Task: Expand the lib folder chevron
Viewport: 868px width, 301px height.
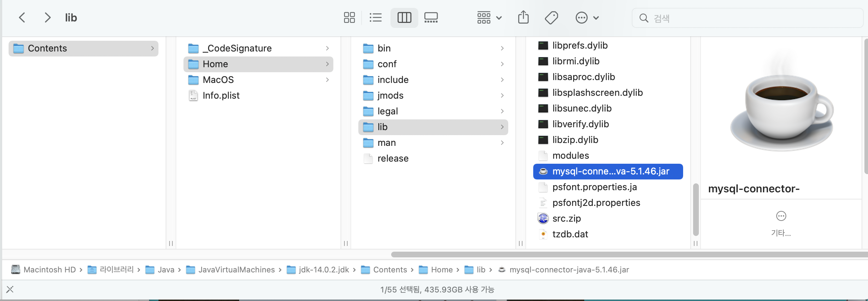Action: (x=502, y=127)
